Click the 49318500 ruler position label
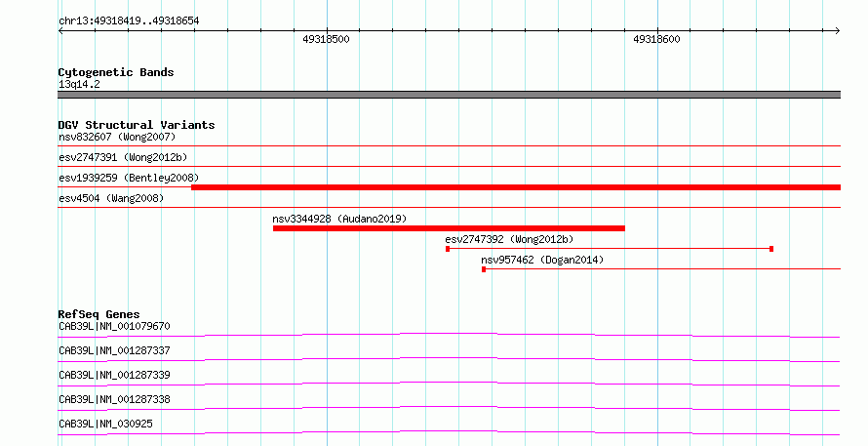This screenshot has width=868, height=446. [326, 39]
